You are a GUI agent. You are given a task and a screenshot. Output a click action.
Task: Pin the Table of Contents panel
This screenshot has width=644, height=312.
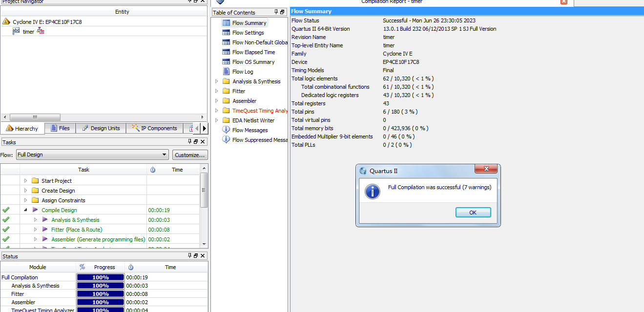pos(276,12)
